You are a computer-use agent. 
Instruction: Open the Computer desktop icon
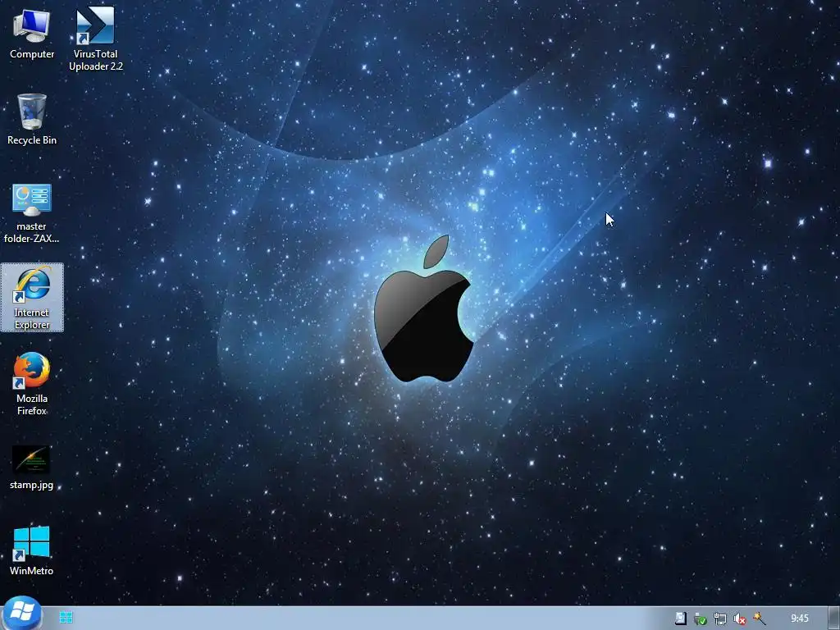[32, 34]
